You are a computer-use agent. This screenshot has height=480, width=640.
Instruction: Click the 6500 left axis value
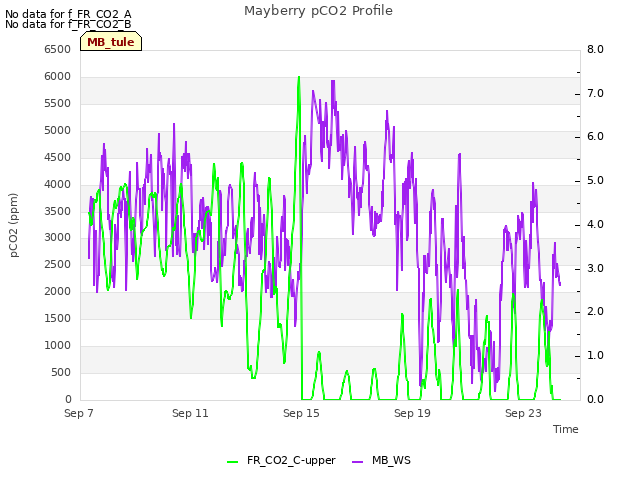click(58, 49)
